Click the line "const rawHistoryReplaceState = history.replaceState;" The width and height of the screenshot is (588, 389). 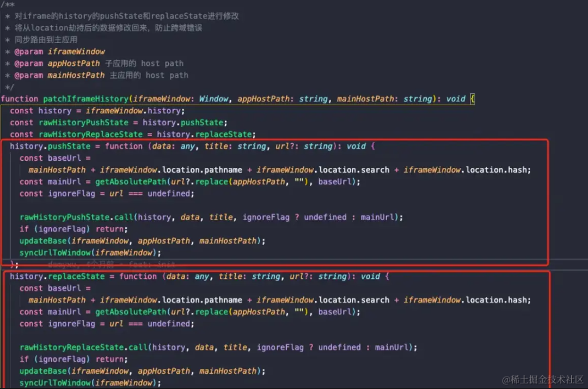pyautogui.click(x=133, y=134)
